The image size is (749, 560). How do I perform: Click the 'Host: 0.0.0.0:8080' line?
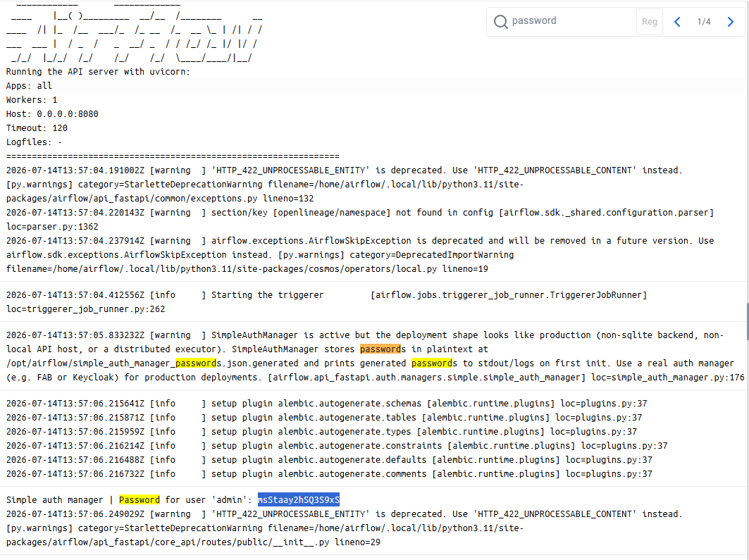(x=52, y=114)
